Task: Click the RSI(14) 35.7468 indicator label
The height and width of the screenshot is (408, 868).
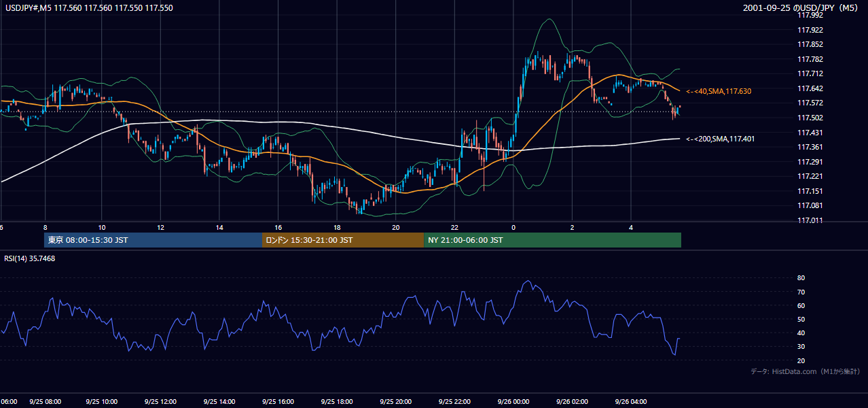Action: coord(30,258)
